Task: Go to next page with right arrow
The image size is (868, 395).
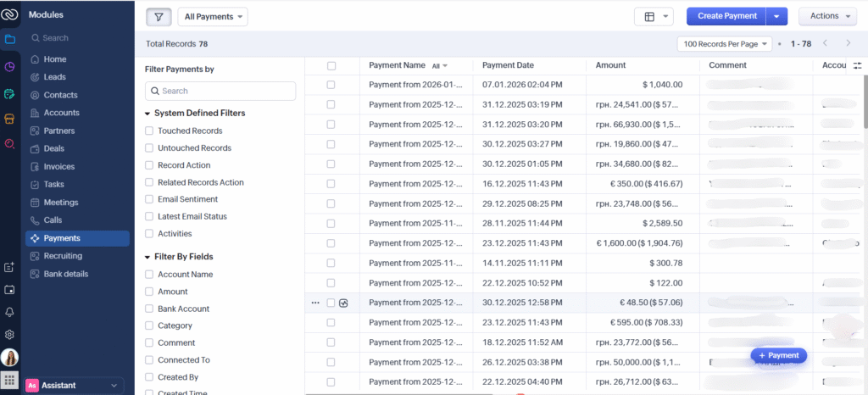Action: point(849,43)
